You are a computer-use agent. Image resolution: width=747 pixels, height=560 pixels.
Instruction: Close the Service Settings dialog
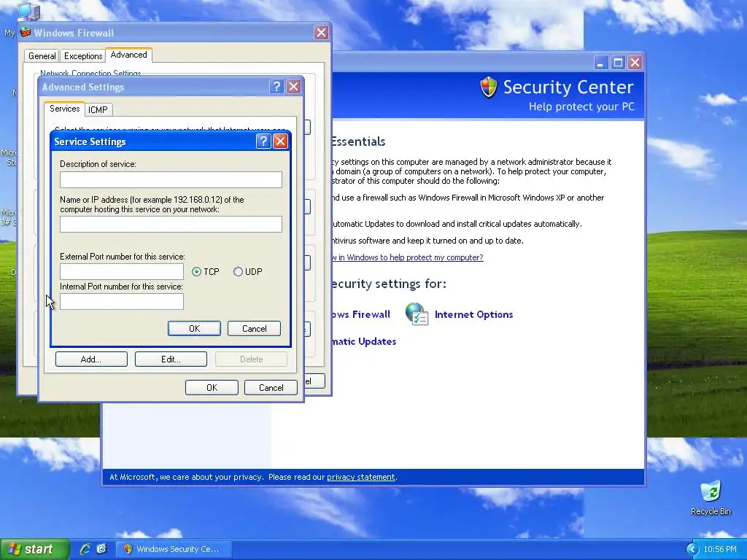pyautogui.click(x=281, y=141)
